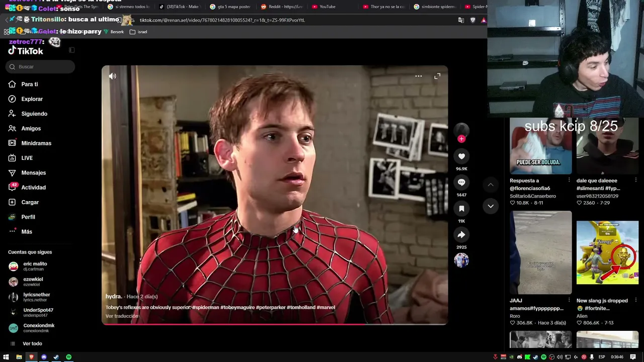Open the Windows Start menu
This screenshot has width=644, height=362.
click(6, 357)
